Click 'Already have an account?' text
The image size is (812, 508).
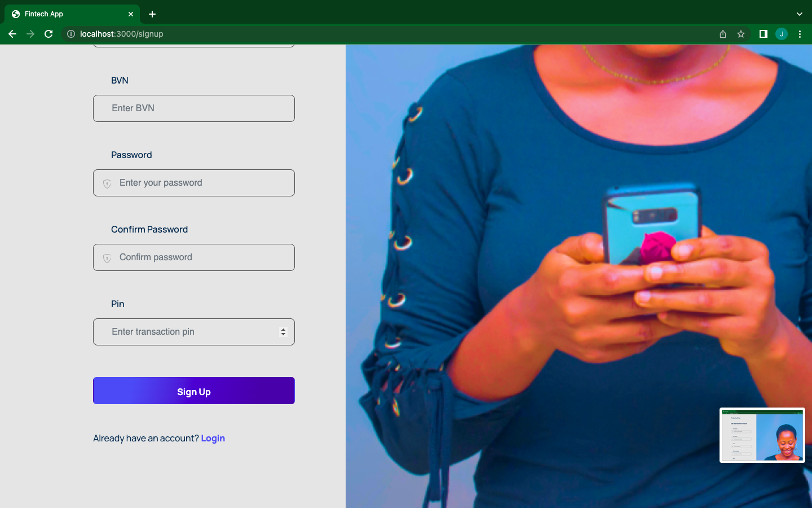146,439
